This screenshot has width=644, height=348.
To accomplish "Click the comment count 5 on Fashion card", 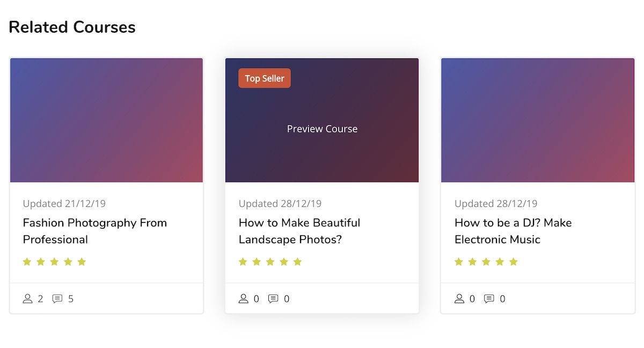I will [x=71, y=299].
